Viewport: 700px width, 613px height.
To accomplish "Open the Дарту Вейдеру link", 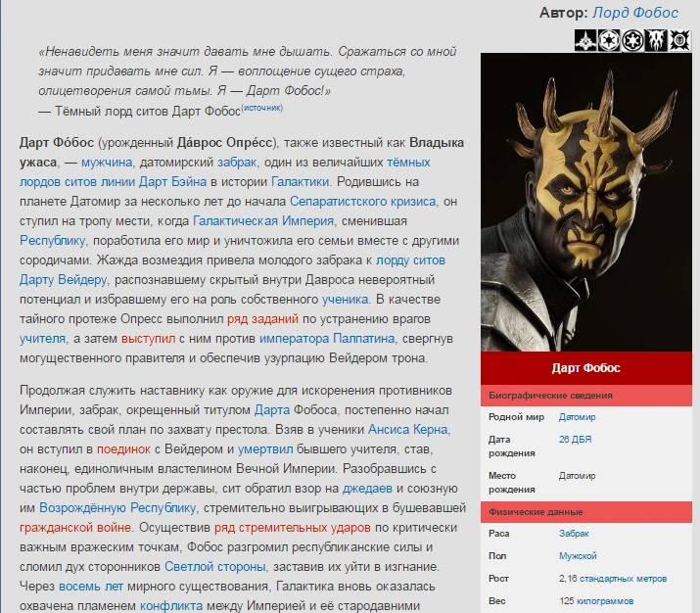I will tap(64, 280).
